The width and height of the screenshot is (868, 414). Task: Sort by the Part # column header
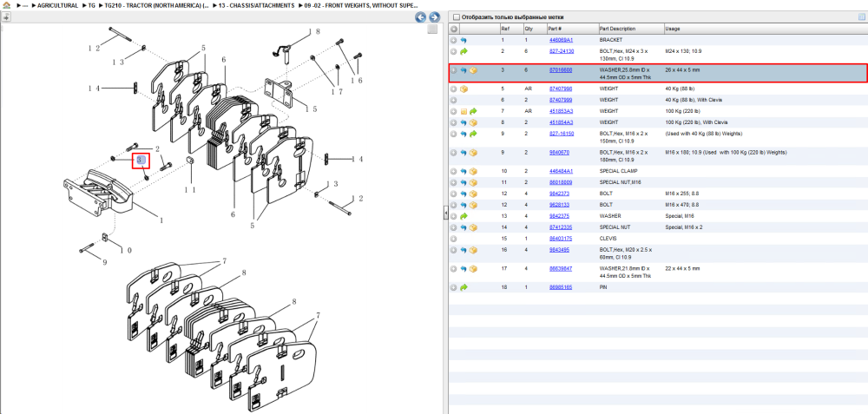[x=571, y=29]
